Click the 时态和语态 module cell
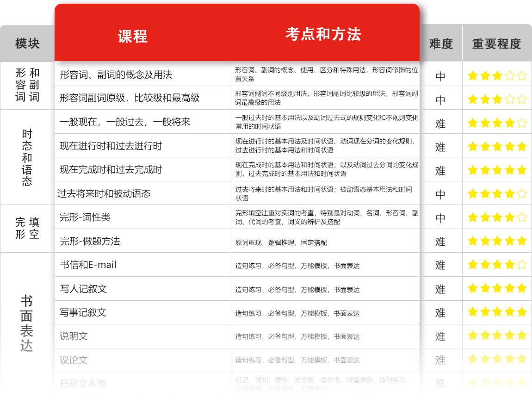This screenshot has width=532, height=397. (x=27, y=157)
